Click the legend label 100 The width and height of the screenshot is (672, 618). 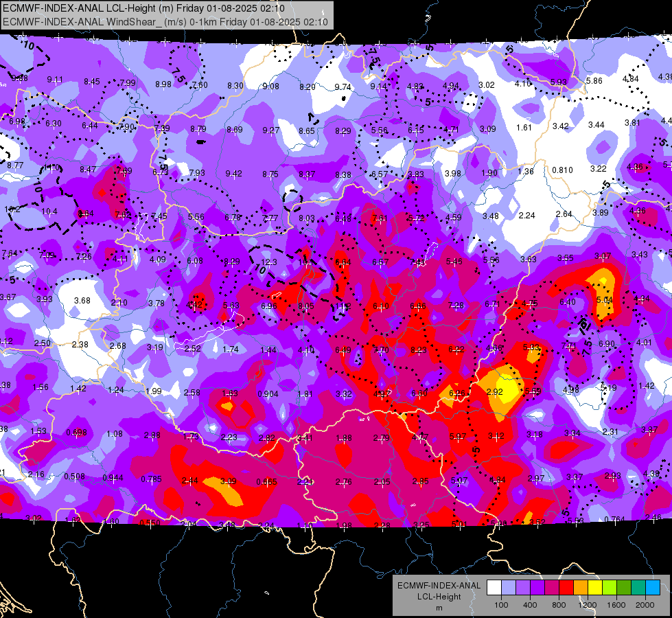(501, 605)
